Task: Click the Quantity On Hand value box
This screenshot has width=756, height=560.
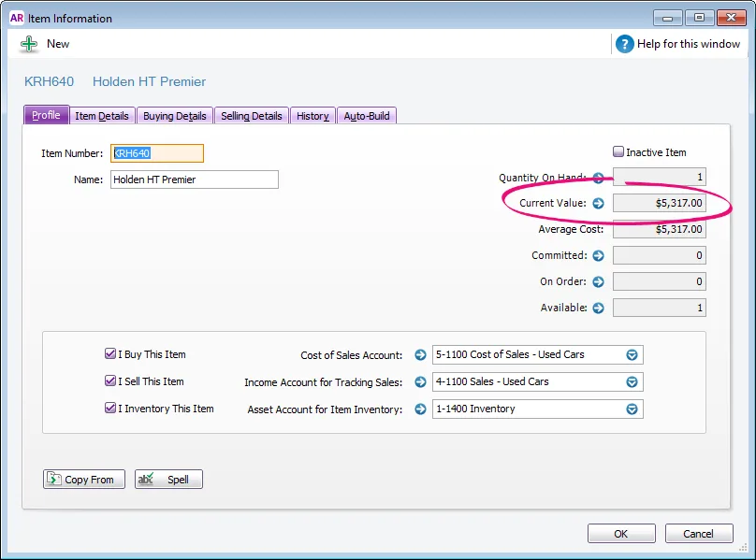Action: pyautogui.click(x=659, y=177)
